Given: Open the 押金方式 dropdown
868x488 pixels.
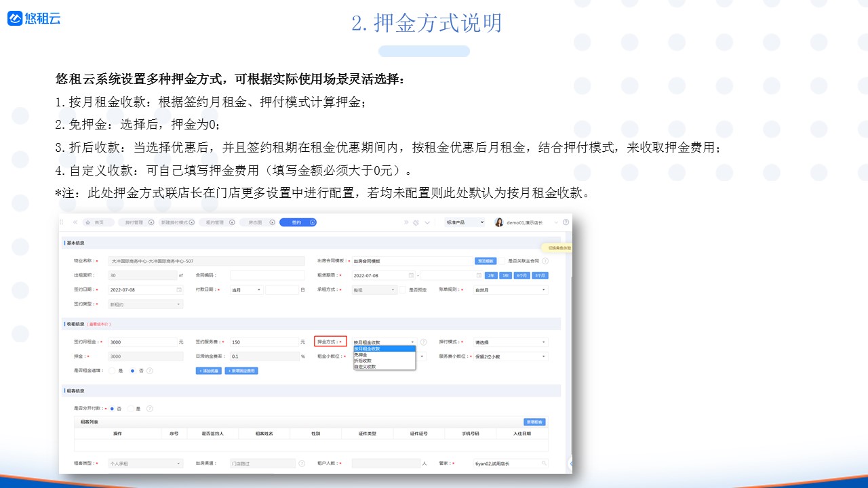Looking at the screenshot, I should tap(384, 342).
